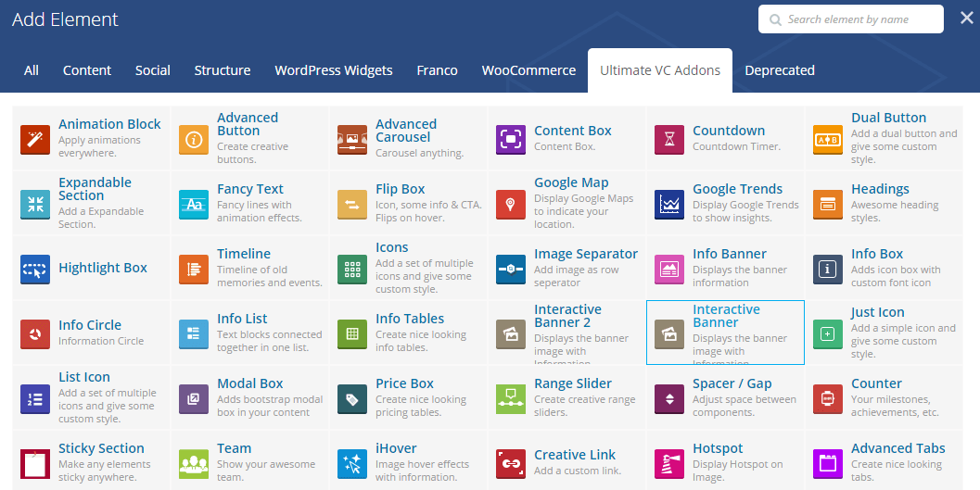Click the purple Modal Box icon
Screen dimensions: 980x490
pos(194,399)
